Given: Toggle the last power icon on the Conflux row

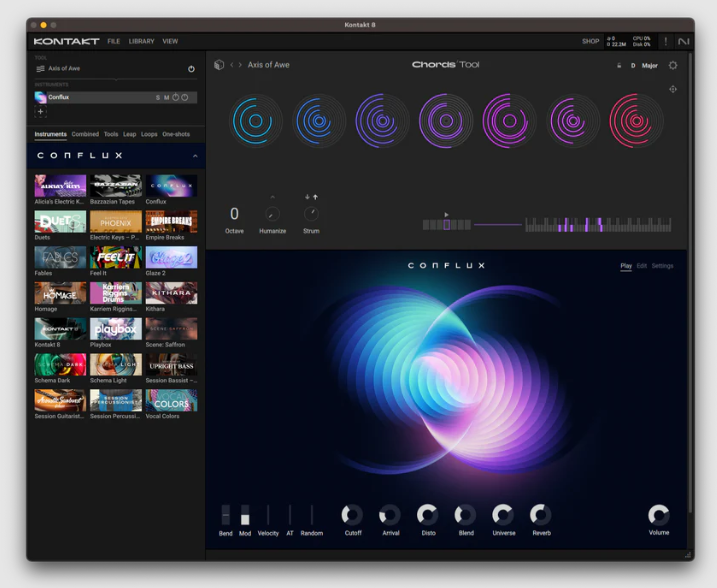Looking at the screenshot, I should pyautogui.click(x=185, y=97).
